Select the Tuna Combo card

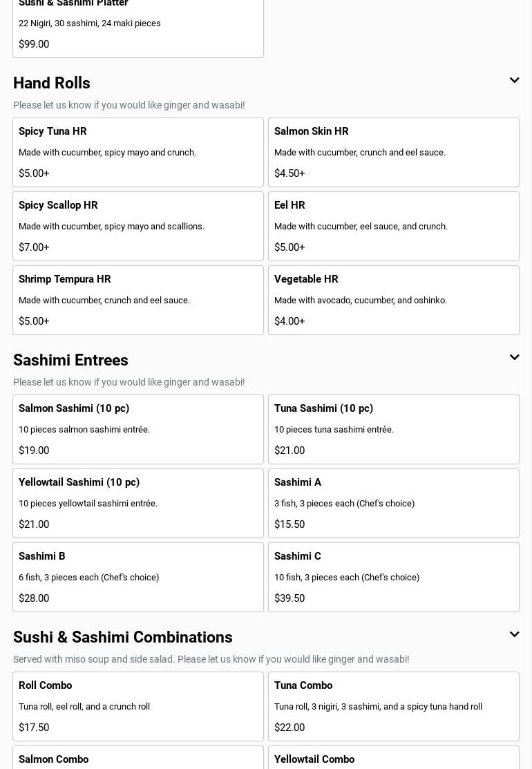[394, 706]
